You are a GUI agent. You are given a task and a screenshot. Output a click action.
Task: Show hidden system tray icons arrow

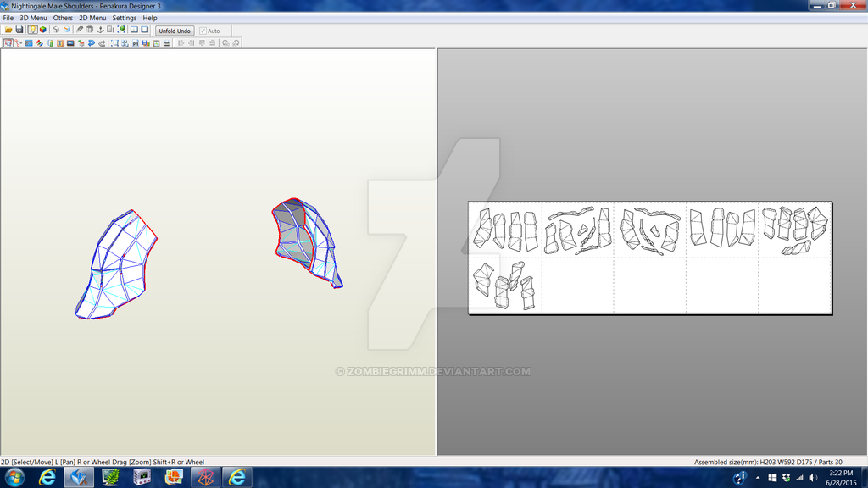[x=758, y=478]
